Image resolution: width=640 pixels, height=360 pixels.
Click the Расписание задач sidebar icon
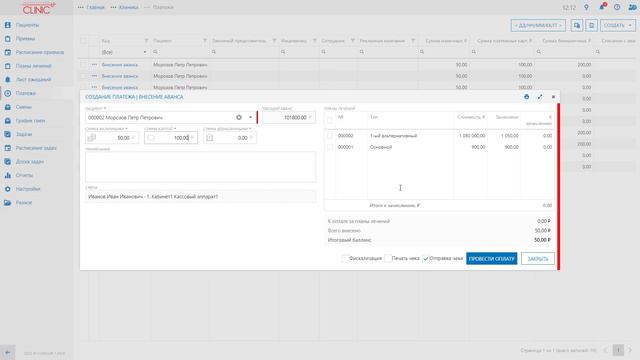point(8,148)
